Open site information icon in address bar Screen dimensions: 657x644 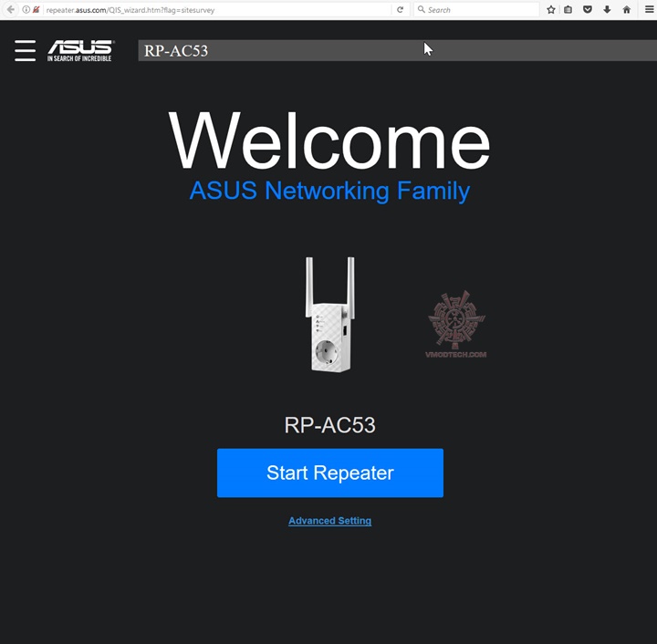26,10
